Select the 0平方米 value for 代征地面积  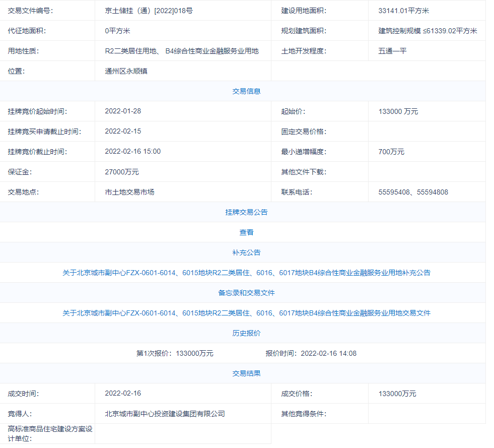117,31
